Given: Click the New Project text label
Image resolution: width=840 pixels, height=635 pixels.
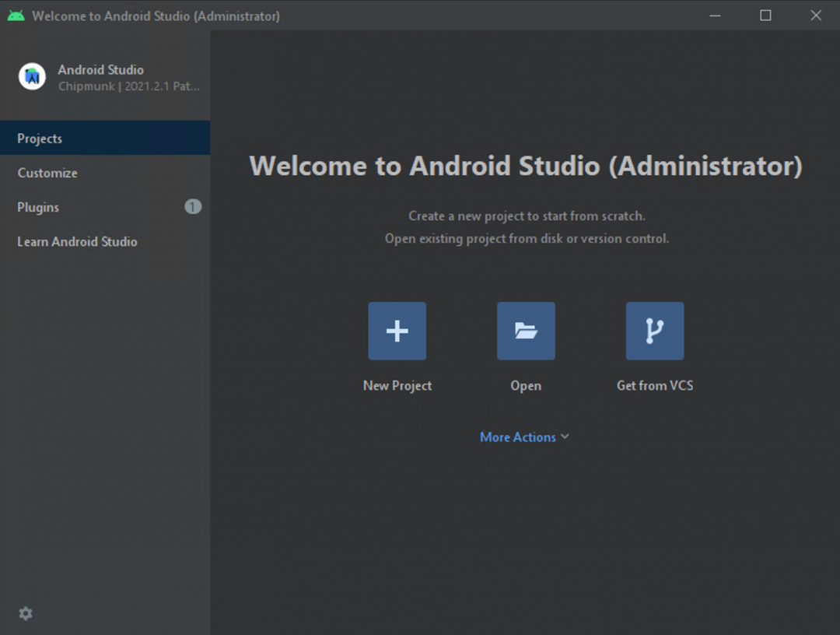Looking at the screenshot, I should [397, 385].
